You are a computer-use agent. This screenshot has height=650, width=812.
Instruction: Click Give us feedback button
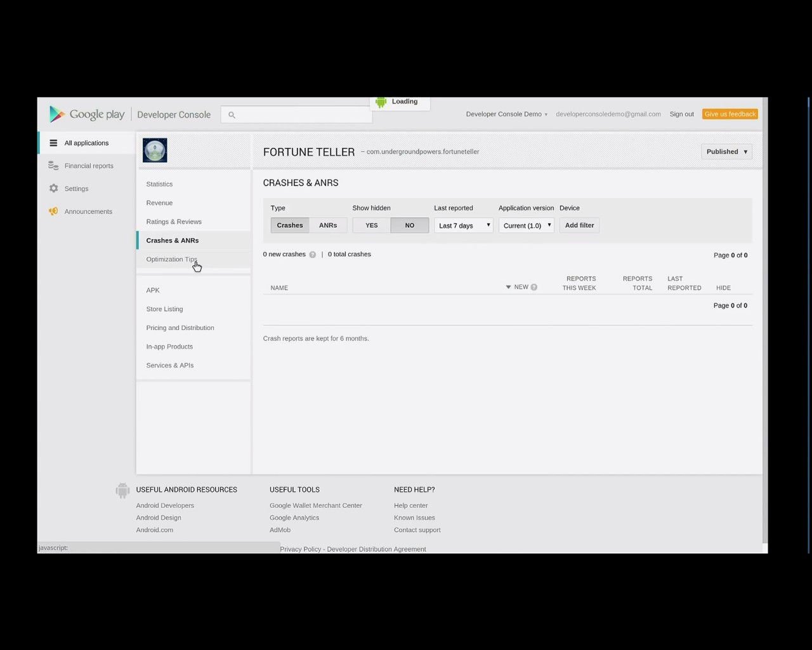pos(730,114)
